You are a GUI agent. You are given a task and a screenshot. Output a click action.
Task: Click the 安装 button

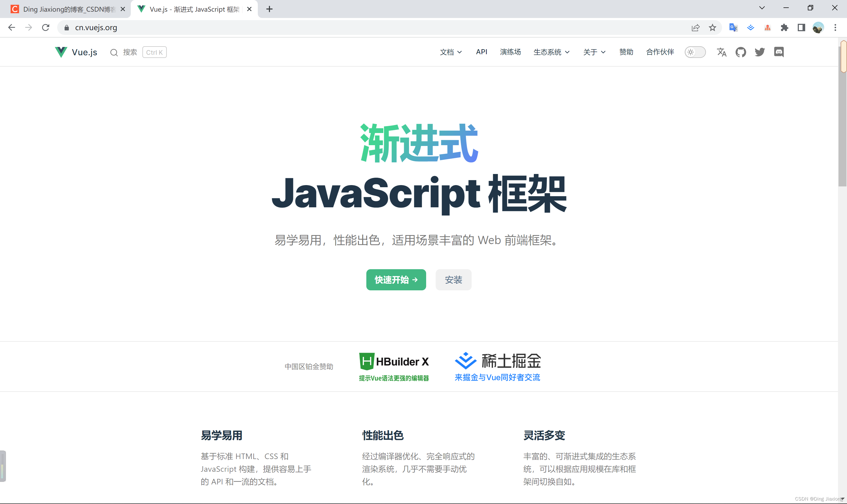tap(453, 280)
